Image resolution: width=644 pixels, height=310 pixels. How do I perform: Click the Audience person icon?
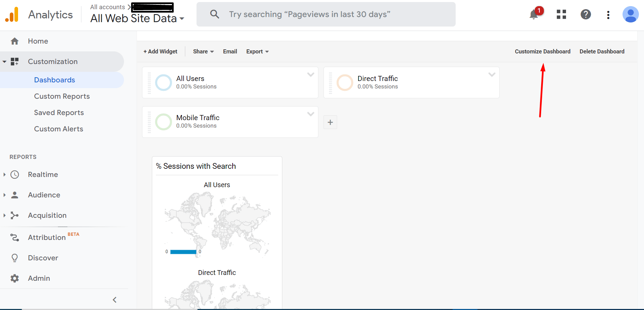tap(14, 195)
